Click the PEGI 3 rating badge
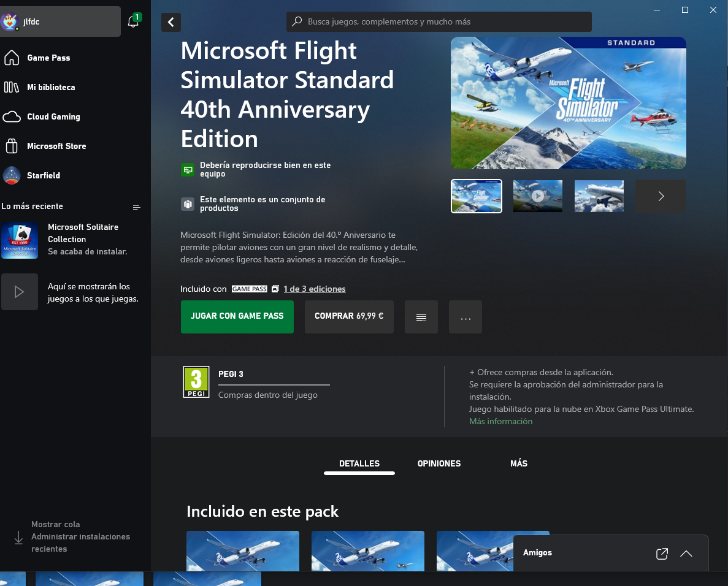 [x=196, y=382]
